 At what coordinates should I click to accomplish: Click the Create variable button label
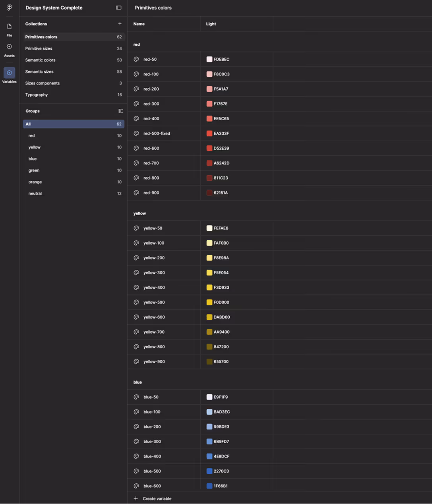[x=157, y=498]
